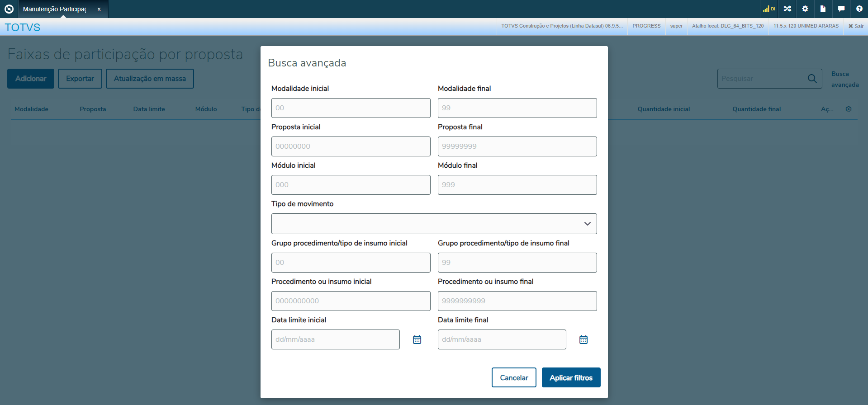Select the Manutenção Participação tab

click(x=55, y=9)
